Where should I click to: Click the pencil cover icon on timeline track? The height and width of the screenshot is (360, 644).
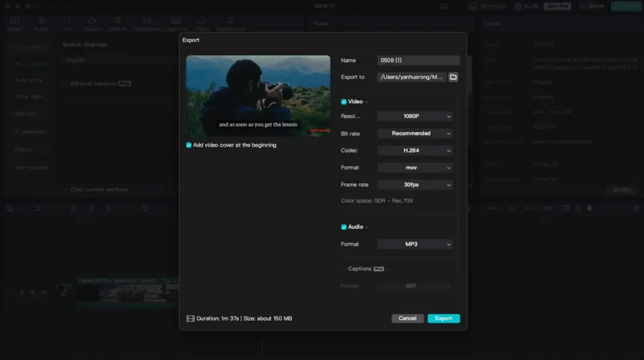pyautogui.click(x=64, y=292)
